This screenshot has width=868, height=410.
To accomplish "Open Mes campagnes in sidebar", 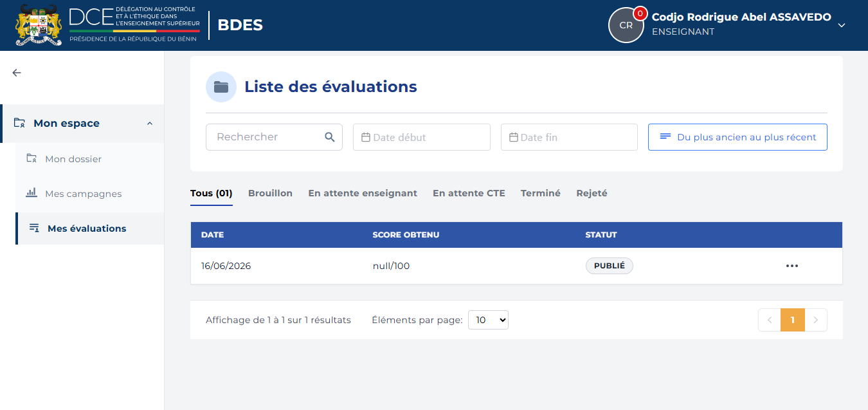I will click(x=90, y=194).
